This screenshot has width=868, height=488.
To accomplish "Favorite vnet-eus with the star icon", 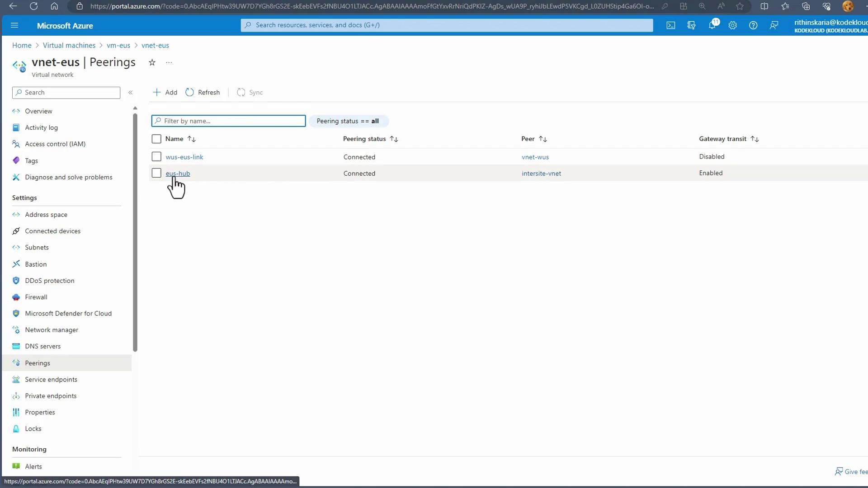I will pyautogui.click(x=152, y=62).
